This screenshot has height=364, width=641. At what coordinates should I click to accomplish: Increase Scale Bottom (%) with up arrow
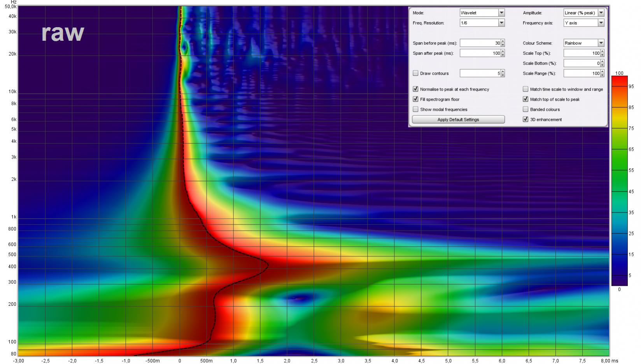coord(602,61)
